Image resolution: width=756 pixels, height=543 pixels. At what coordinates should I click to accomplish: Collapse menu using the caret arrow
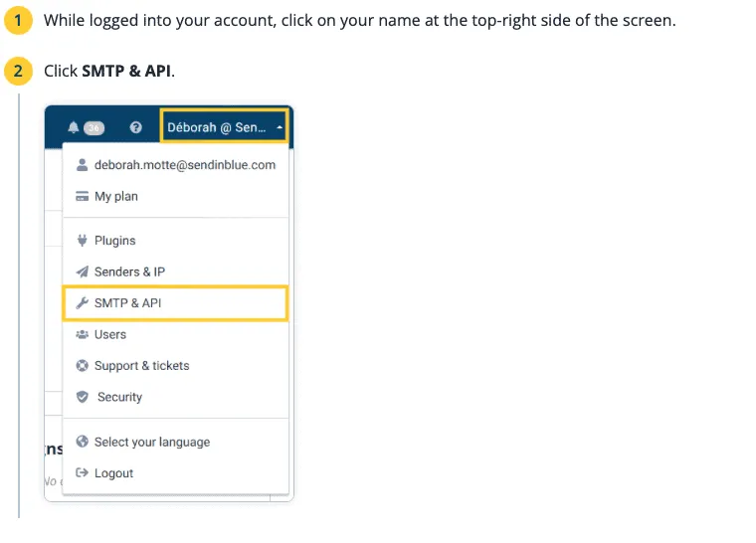pyautogui.click(x=280, y=127)
